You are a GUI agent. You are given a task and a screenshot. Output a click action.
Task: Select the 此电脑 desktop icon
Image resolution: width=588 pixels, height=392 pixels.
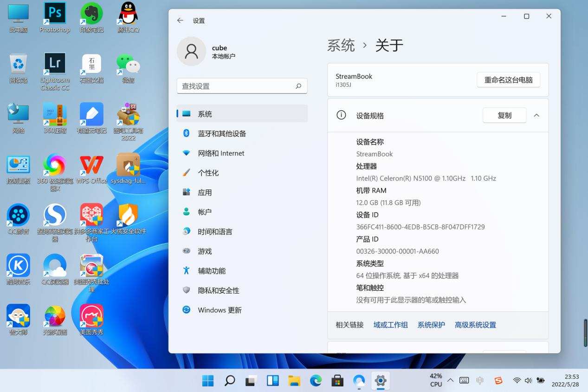coord(19,18)
